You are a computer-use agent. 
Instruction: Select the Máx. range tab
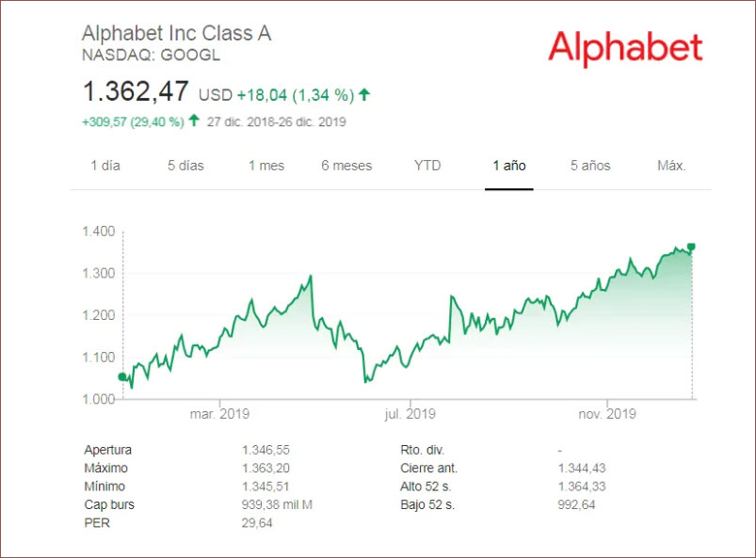pos(671,166)
